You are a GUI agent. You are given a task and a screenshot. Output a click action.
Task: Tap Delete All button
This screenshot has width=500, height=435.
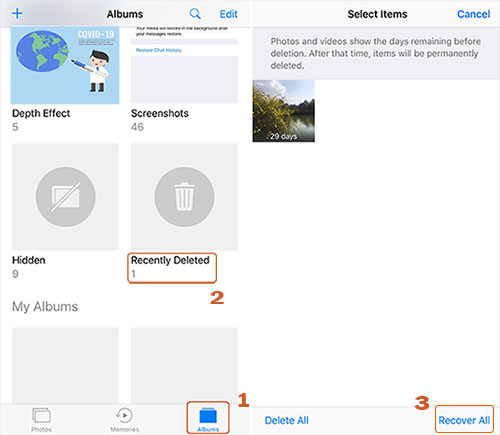[x=287, y=420]
